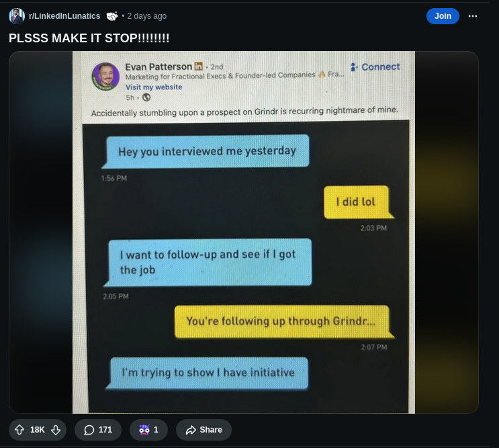499x448 pixels.
Task: Join the LinkedInLunatics community
Action: pyautogui.click(x=443, y=16)
